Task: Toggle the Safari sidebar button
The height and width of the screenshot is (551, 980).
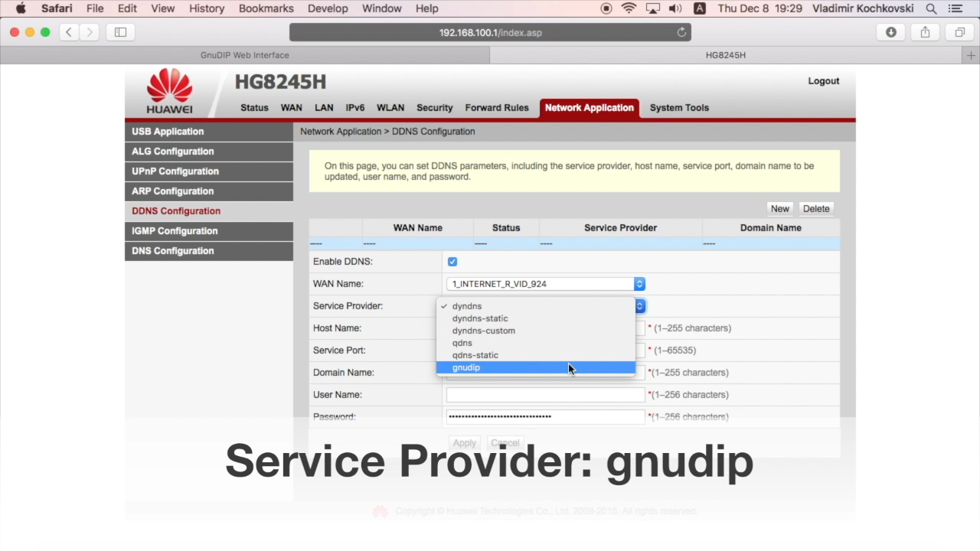Action: (120, 32)
